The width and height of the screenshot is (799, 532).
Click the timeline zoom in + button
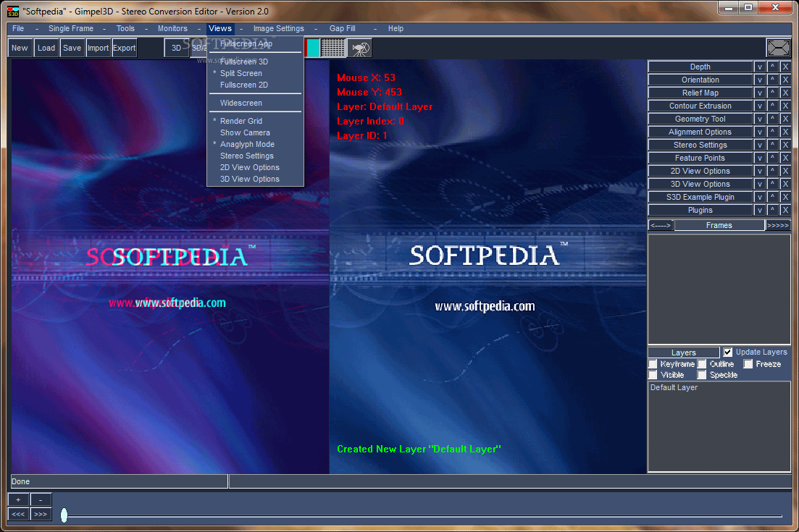point(18,500)
